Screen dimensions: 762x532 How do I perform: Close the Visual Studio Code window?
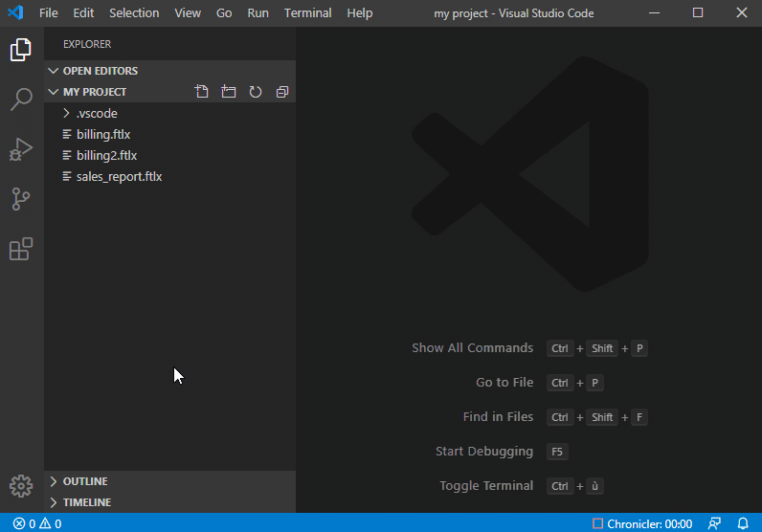click(x=742, y=12)
